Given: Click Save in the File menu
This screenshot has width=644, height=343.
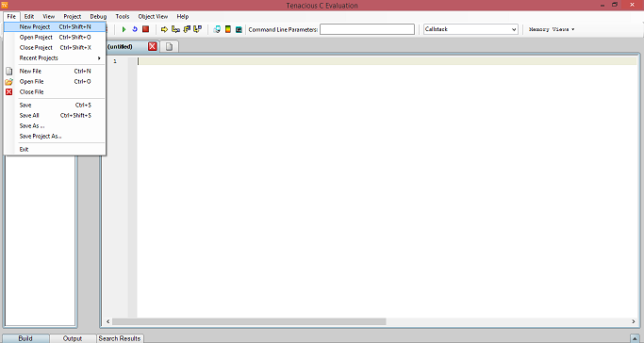Looking at the screenshot, I should 55,105.
